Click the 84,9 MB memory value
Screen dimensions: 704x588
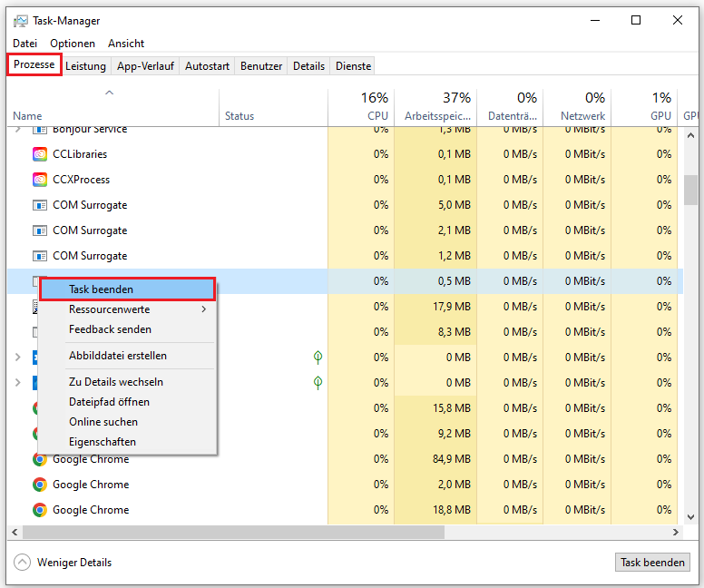click(451, 459)
